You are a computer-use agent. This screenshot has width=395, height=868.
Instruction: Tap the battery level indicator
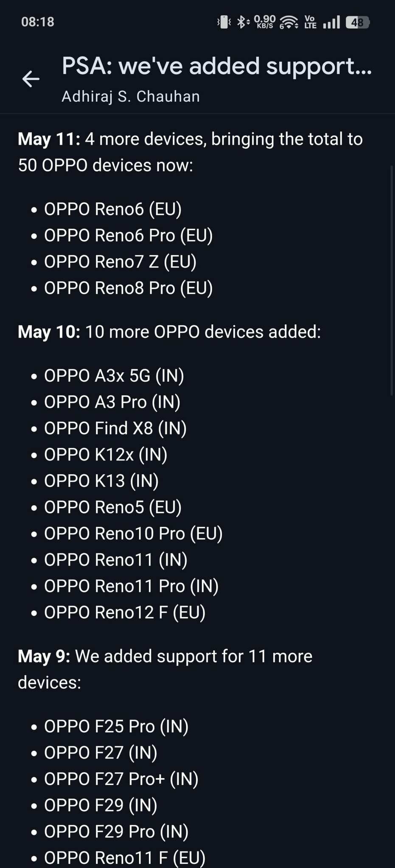358,22
